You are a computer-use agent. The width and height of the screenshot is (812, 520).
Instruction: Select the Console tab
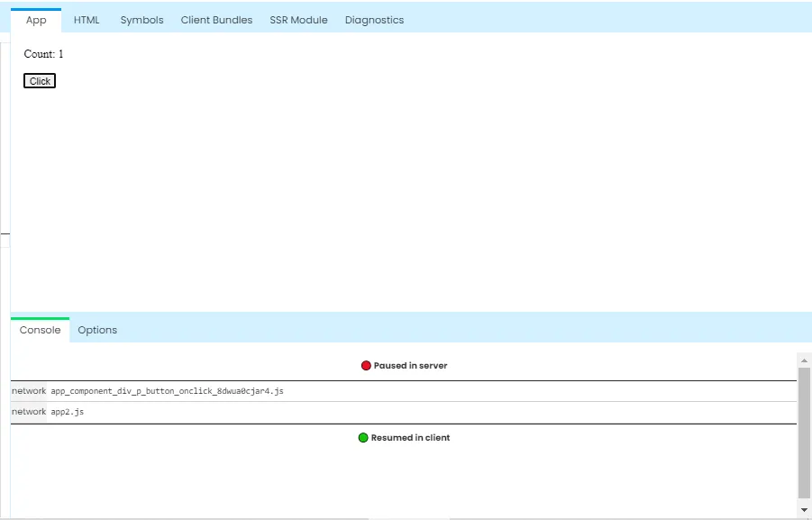[x=40, y=330]
